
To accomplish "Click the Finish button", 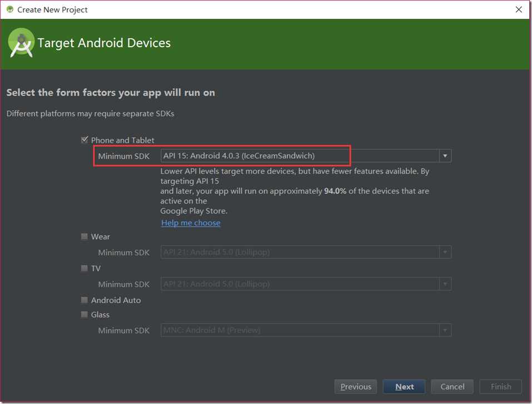I will pos(501,387).
